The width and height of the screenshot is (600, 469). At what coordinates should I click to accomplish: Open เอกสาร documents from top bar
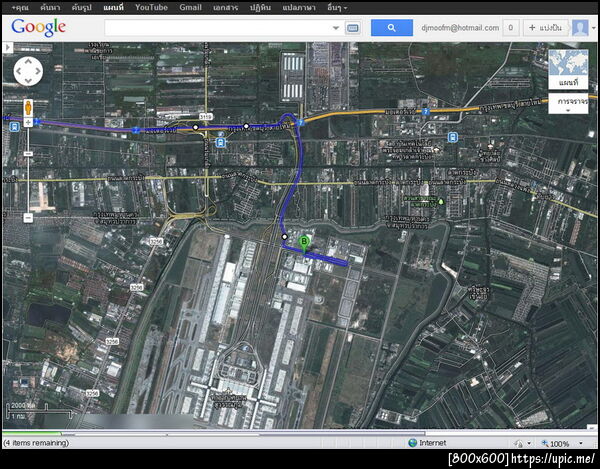pyautogui.click(x=225, y=7)
